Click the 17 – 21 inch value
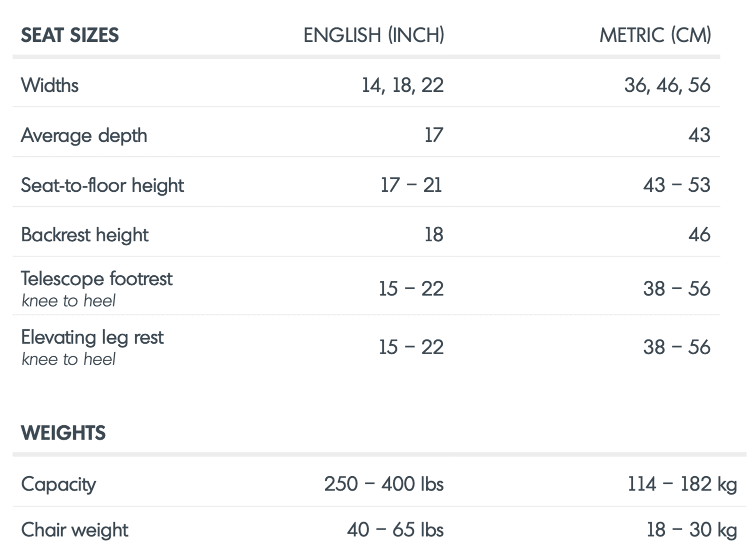 [x=411, y=185]
